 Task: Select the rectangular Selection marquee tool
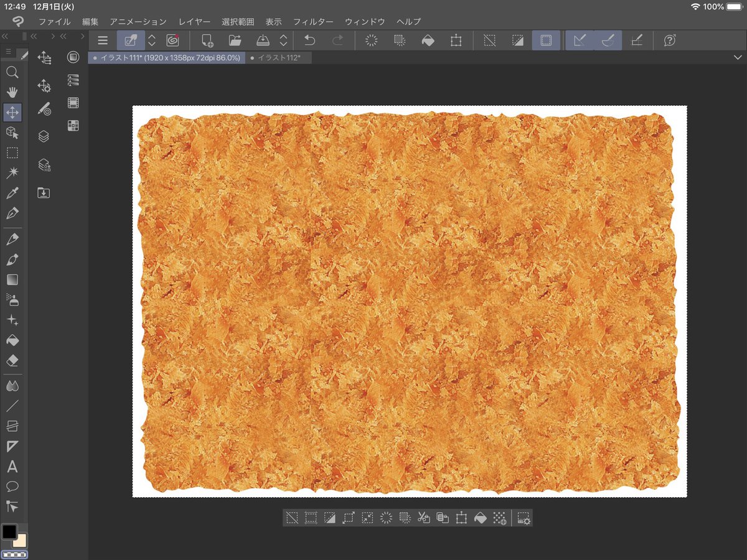pos(12,153)
